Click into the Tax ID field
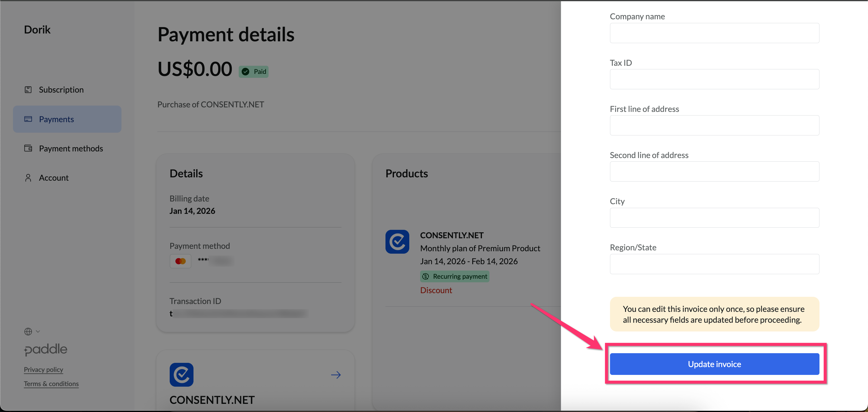The image size is (868, 412). click(714, 79)
